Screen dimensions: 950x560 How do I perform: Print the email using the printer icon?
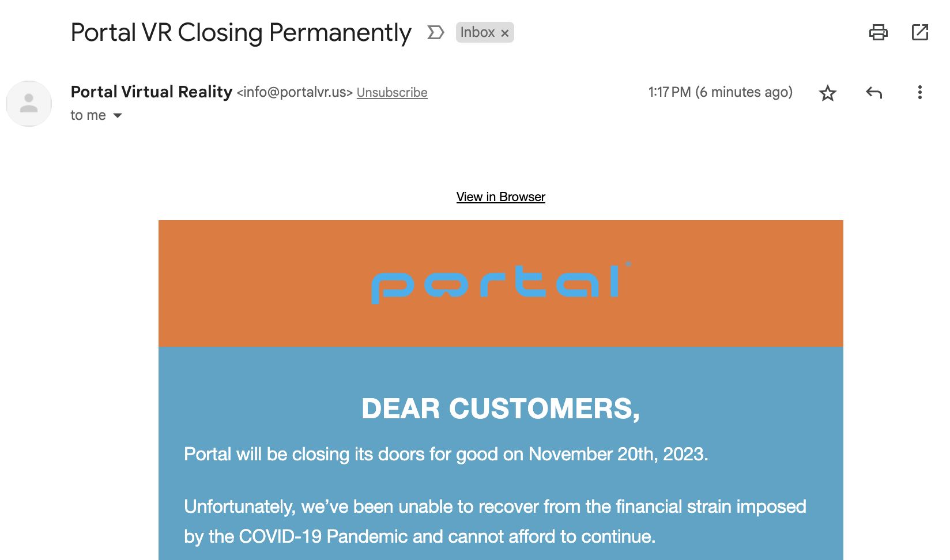(x=878, y=32)
